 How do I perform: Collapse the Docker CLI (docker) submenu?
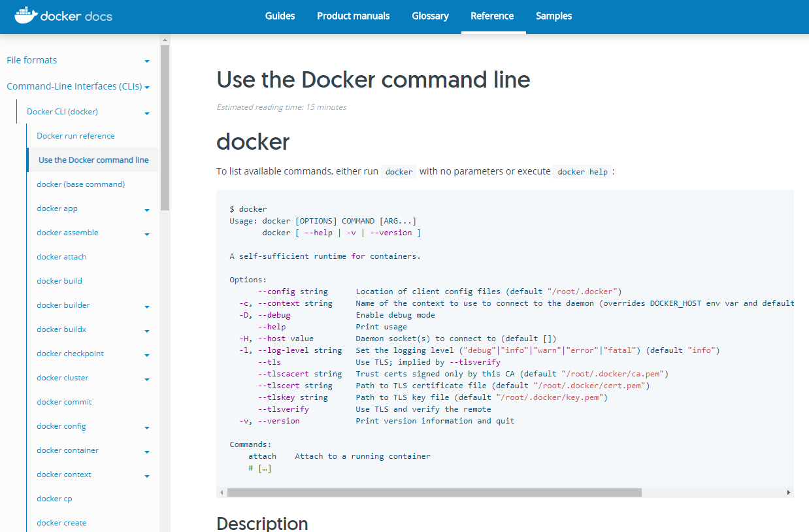(x=147, y=112)
